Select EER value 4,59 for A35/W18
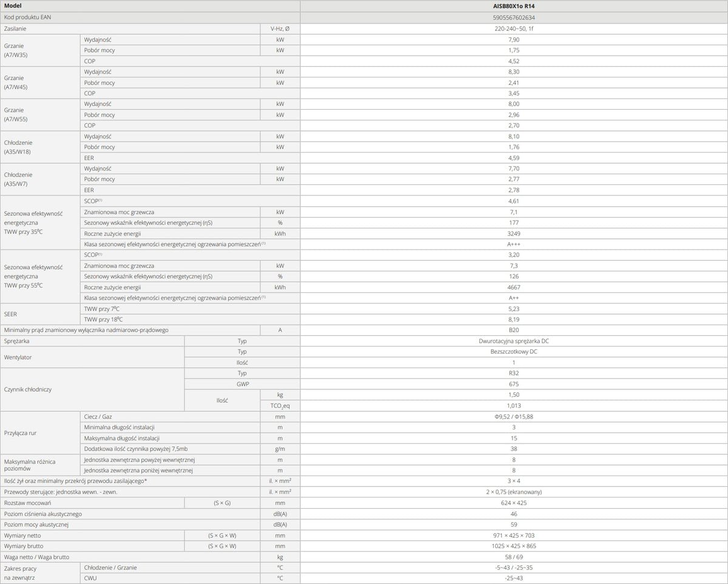 pyautogui.click(x=514, y=158)
